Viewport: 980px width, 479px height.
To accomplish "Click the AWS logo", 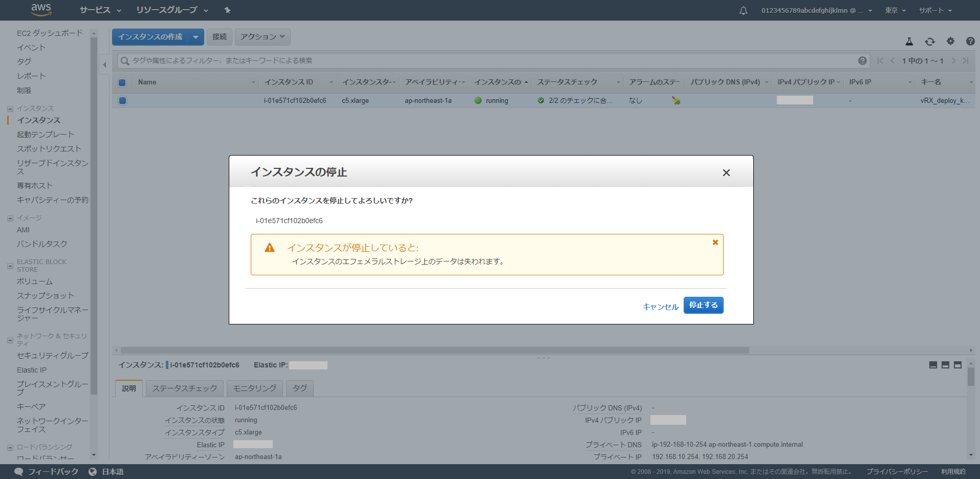I will (x=40, y=10).
